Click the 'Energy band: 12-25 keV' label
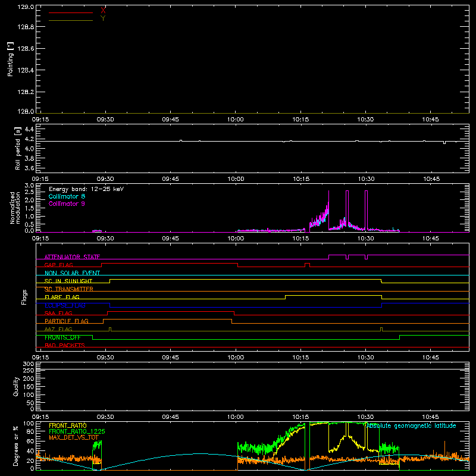Screen dimensions: 476x476 click(86, 189)
